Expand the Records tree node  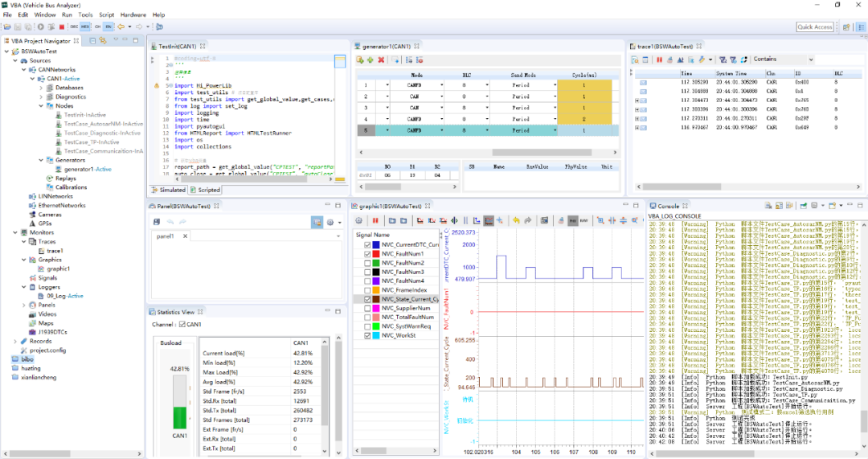tap(15, 341)
